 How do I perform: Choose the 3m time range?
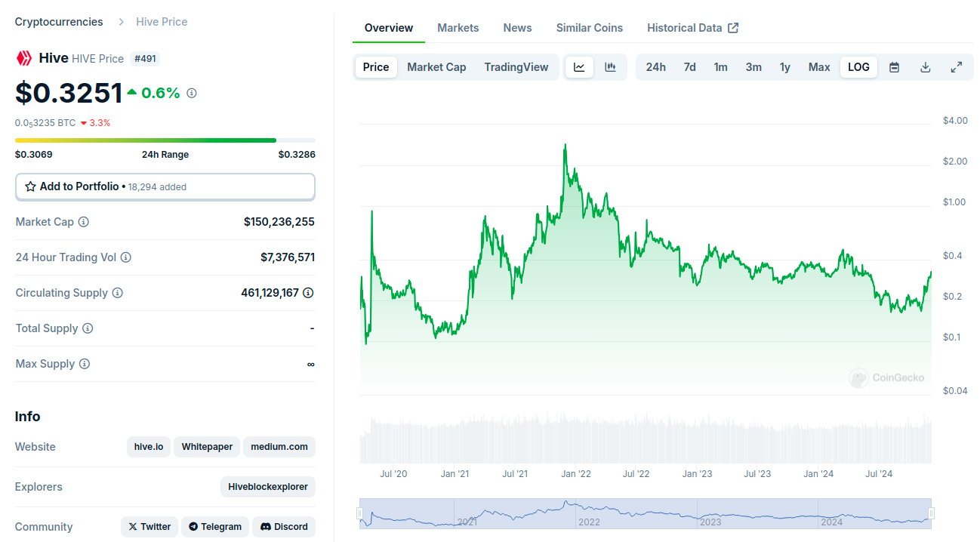pyautogui.click(x=753, y=67)
